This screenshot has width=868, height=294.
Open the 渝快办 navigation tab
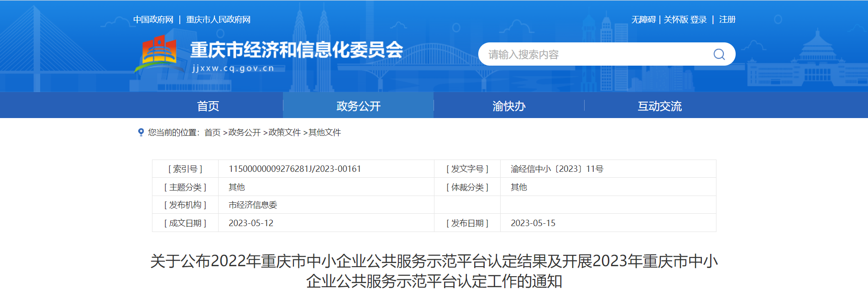pyautogui.click(x=509, y=106)
